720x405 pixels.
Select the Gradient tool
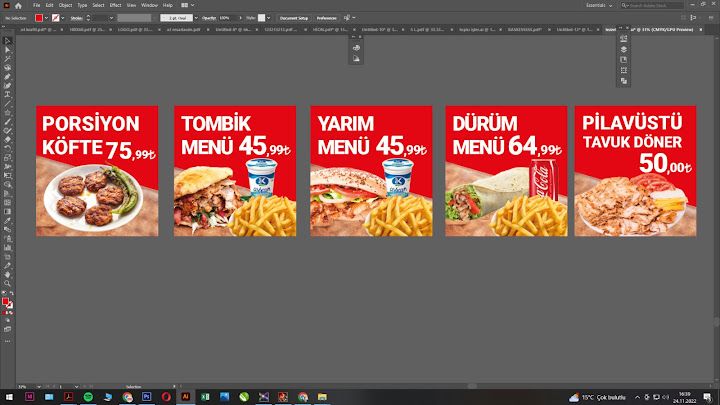tap(7, 212)
